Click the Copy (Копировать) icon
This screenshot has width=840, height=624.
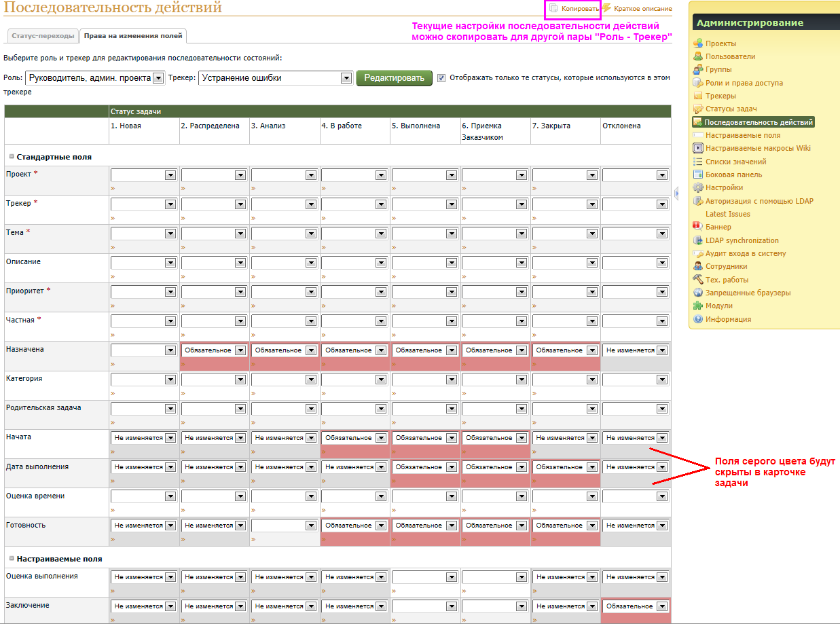click(x=553, y=9)
